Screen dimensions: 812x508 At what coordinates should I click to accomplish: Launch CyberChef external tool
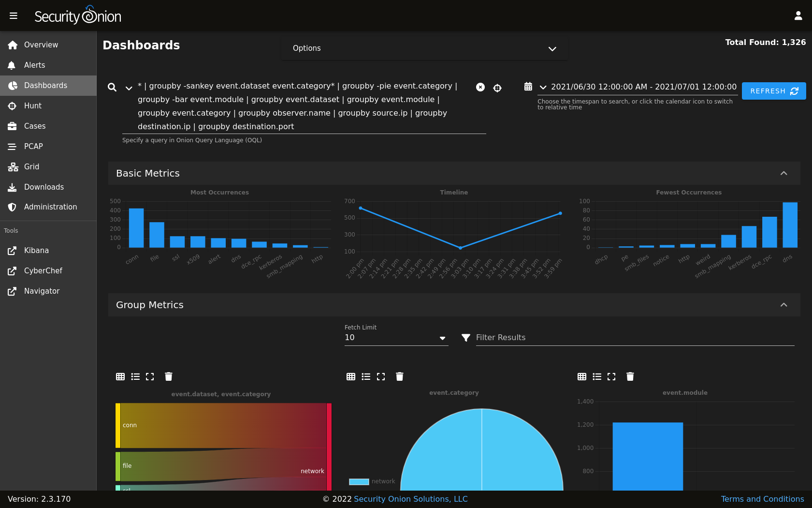coord(48,271)
